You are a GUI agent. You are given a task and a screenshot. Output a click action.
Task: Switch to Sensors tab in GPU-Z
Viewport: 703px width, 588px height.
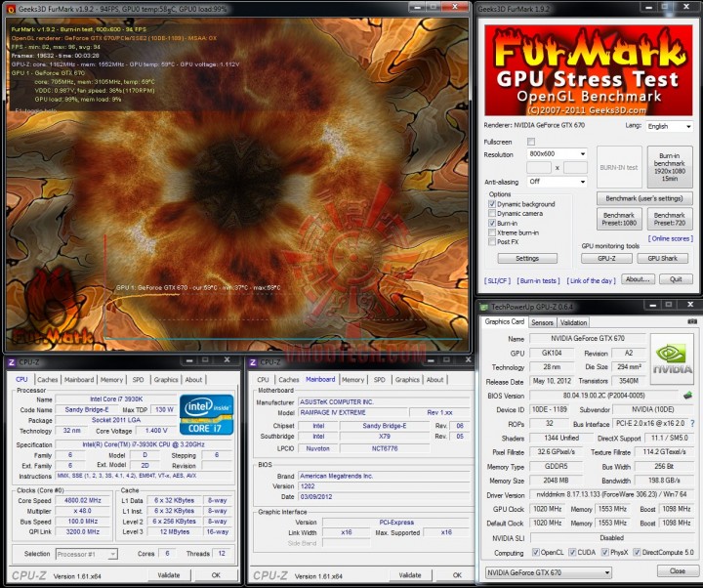click(542, 322)
